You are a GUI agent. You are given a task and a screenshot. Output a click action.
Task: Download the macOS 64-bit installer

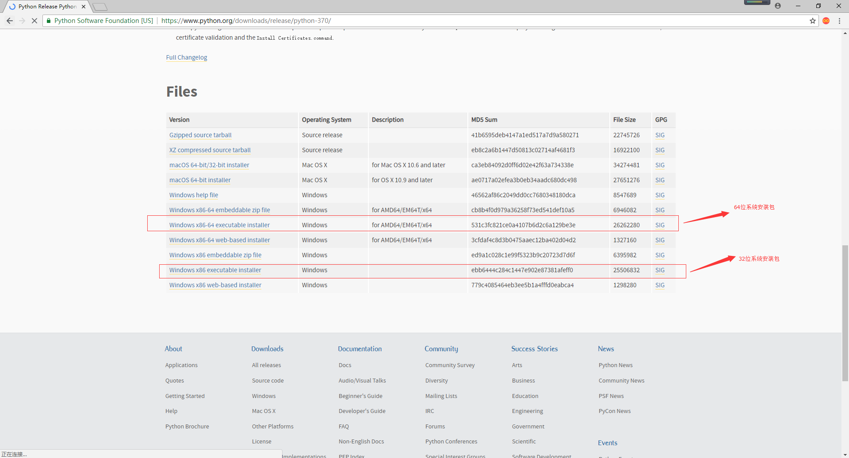(x=200, y=180)
